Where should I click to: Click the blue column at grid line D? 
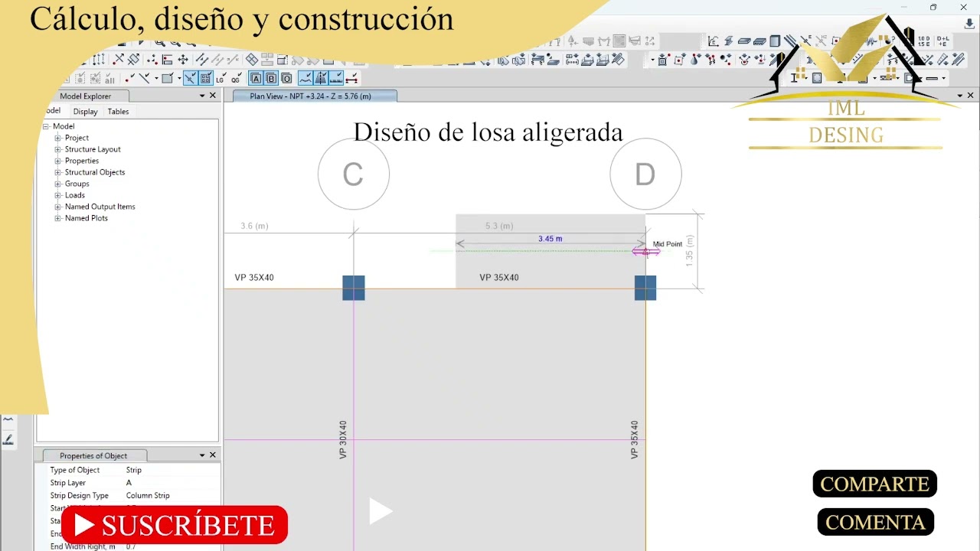[x=645, y=288]
